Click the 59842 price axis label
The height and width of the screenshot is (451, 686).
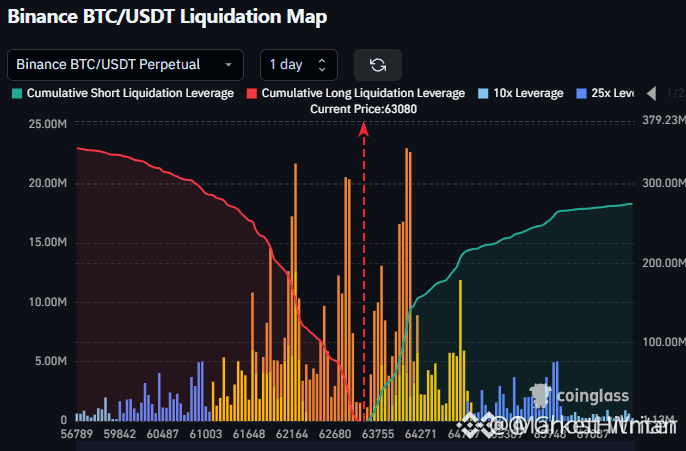click(120, 434)
